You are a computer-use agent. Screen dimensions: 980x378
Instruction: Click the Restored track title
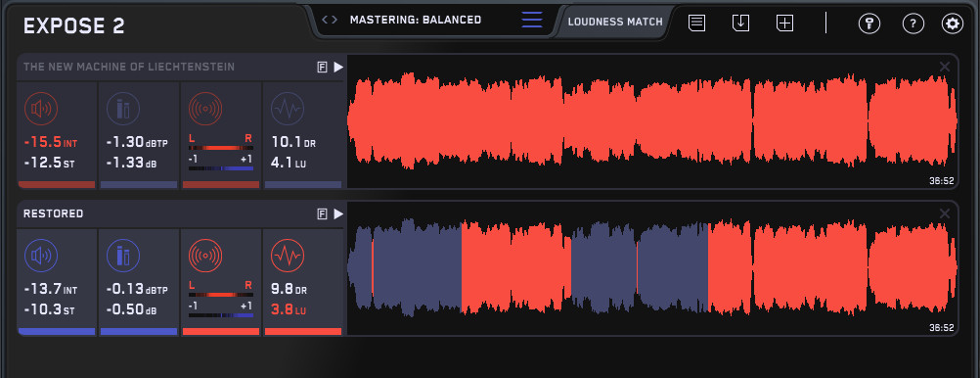tap(53, 214)
